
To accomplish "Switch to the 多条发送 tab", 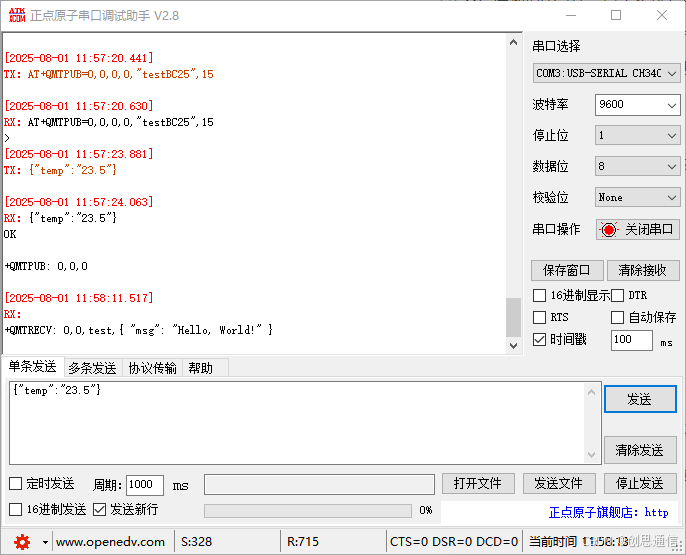I will [93, 368].
